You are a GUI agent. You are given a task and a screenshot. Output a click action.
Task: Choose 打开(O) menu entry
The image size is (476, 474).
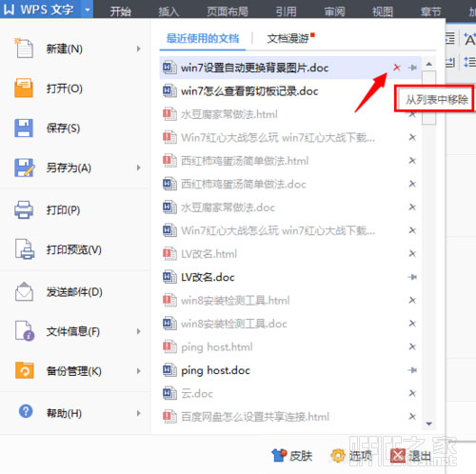click(75, 89)
